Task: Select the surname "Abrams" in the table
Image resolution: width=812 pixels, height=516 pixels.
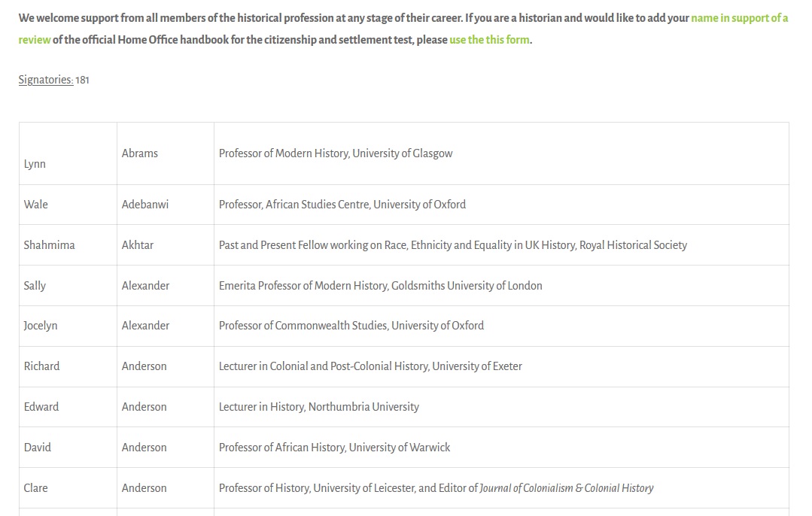Action: coord(140,153)
